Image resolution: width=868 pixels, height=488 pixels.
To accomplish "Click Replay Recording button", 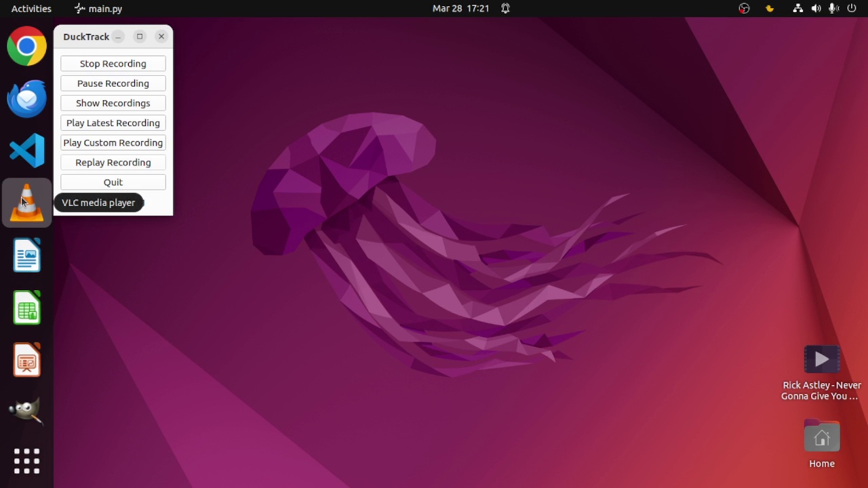I will tap(113, 162).
